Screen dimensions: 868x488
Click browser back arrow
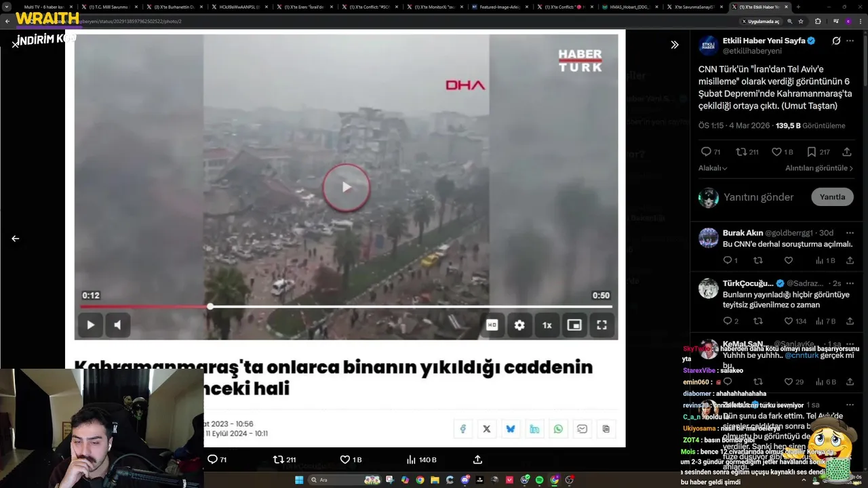click(7, 21)
